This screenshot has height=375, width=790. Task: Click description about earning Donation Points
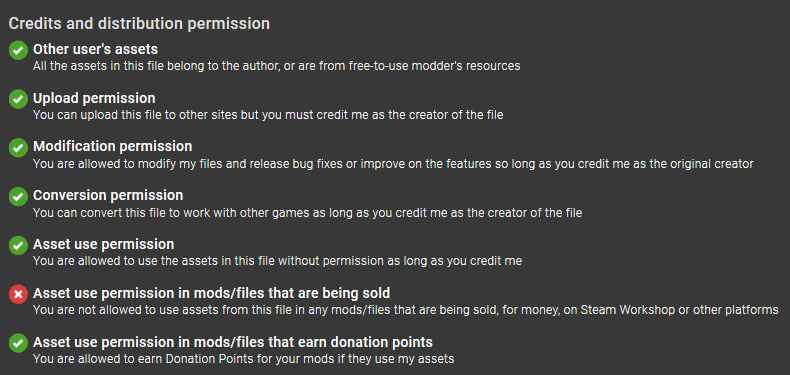pos(244,359)
